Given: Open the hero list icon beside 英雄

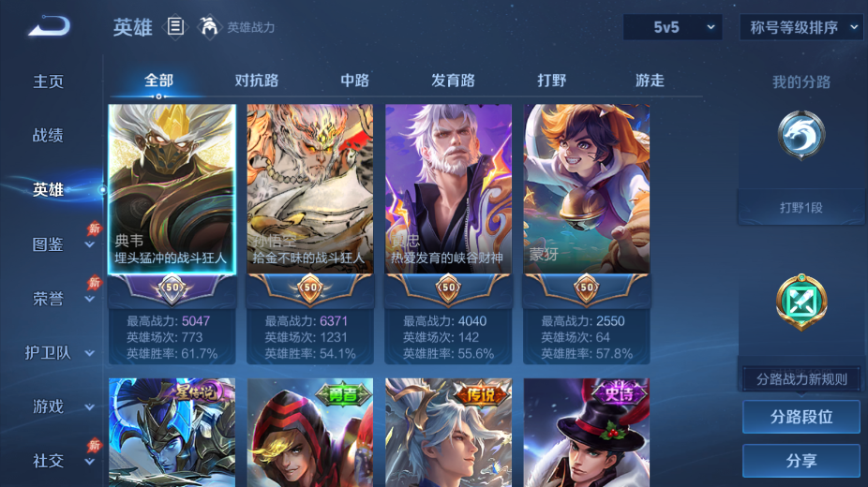Looking at the screenshot, I should (175, 26).
